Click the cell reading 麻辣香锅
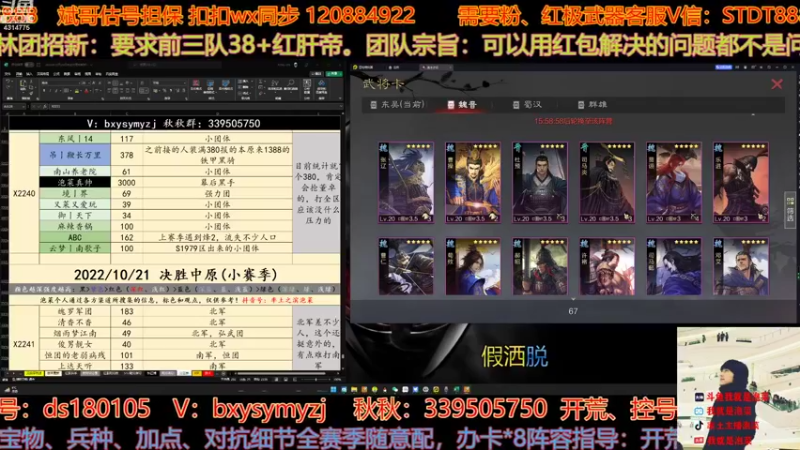Screen dimensions: 800x450 [75, 226]
